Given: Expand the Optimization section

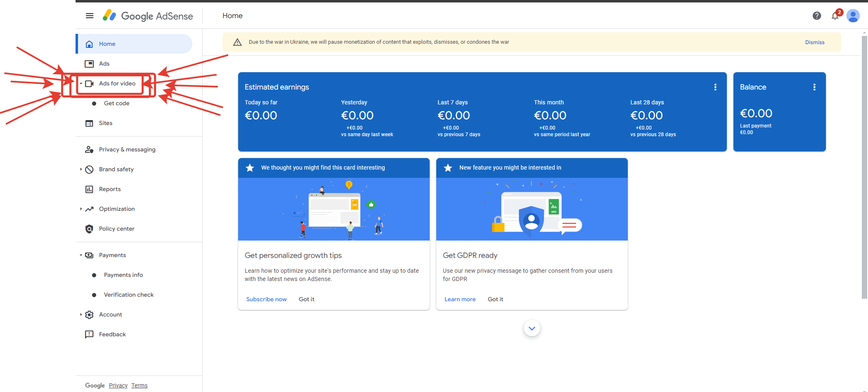Looking at the screenshot, I should pos(81,209).
